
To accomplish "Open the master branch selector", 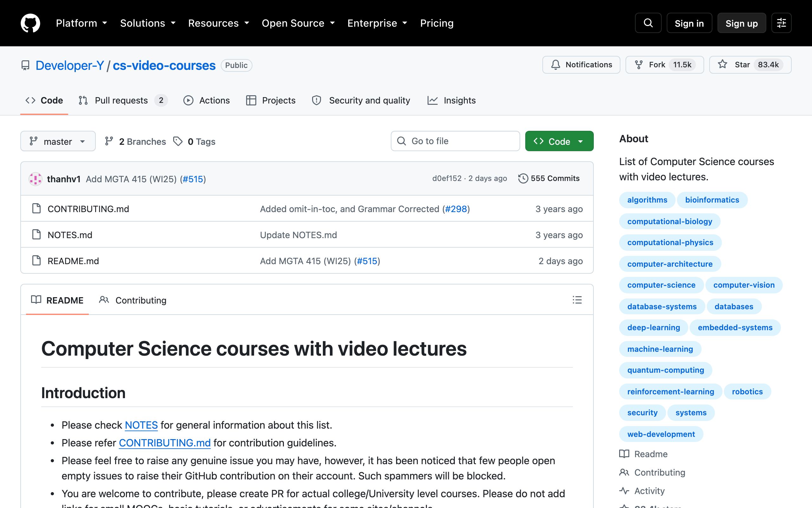I will (x=58, y=141).
